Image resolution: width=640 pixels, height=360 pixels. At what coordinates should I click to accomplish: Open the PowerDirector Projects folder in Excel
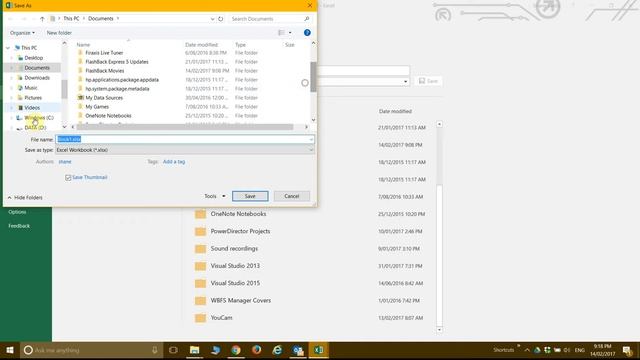[x=240, y=231]
